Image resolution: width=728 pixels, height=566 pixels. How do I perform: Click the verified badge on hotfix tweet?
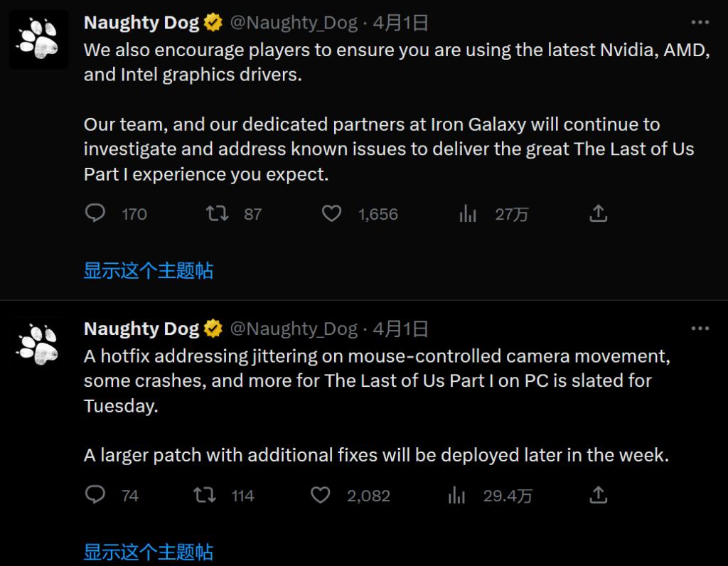tap(213, 329)
